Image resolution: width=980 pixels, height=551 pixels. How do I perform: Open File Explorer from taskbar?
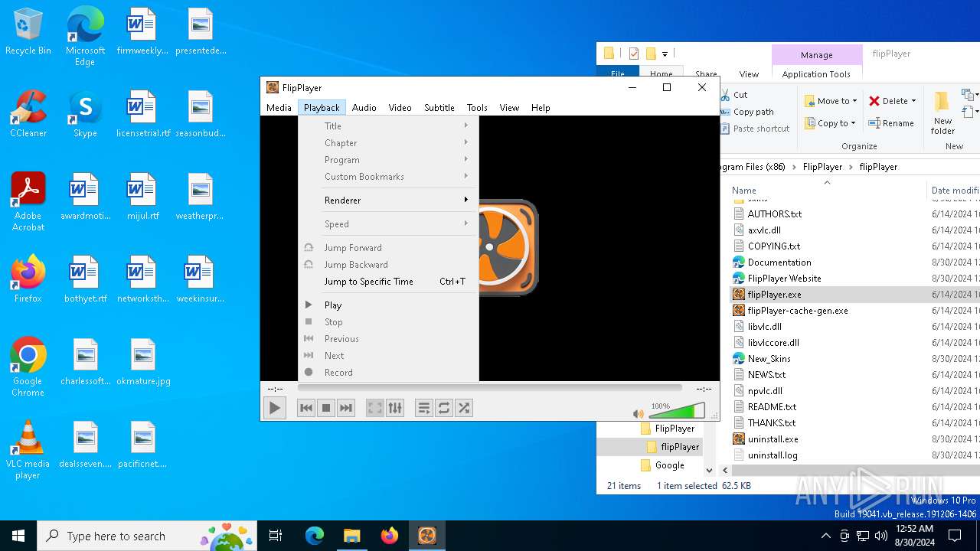point(351,536)
